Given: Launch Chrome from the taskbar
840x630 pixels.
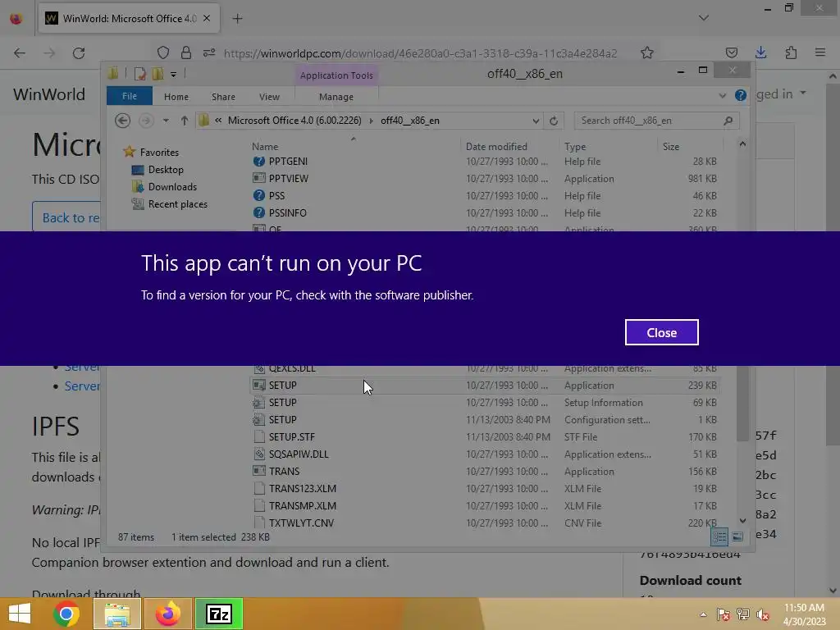Looking at the screenshot, I should click(x=66, y=614).
